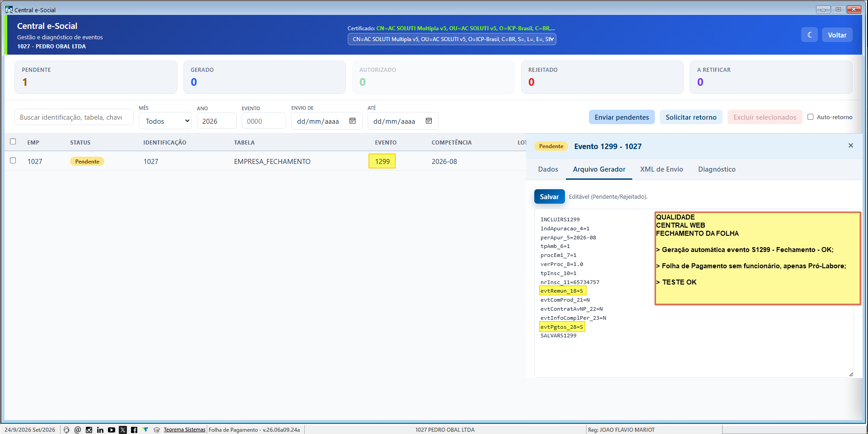Viewport: 868px width, 434px height.
Task: Enable the Auto-retorno checkbox
Action: (811, 117)
